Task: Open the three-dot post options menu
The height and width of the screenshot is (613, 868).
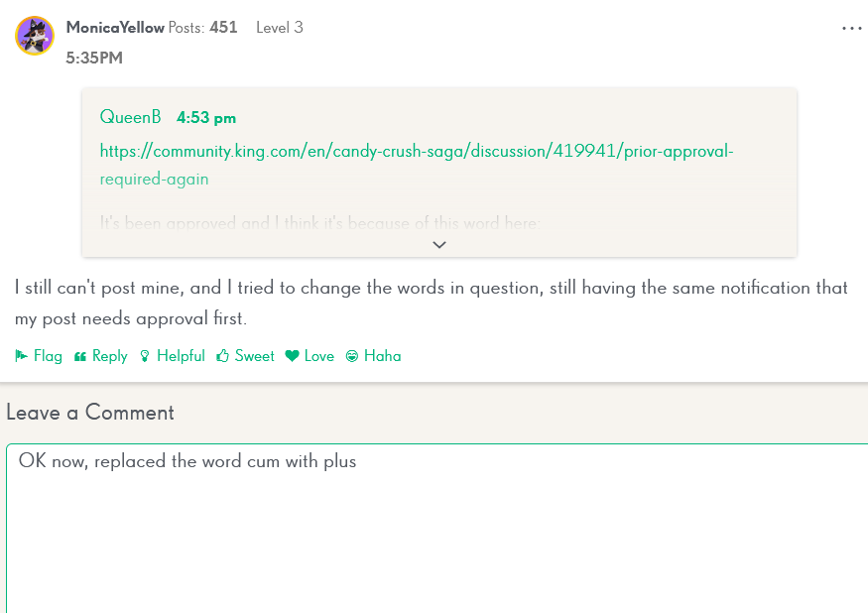Action: tap(851, 28)
